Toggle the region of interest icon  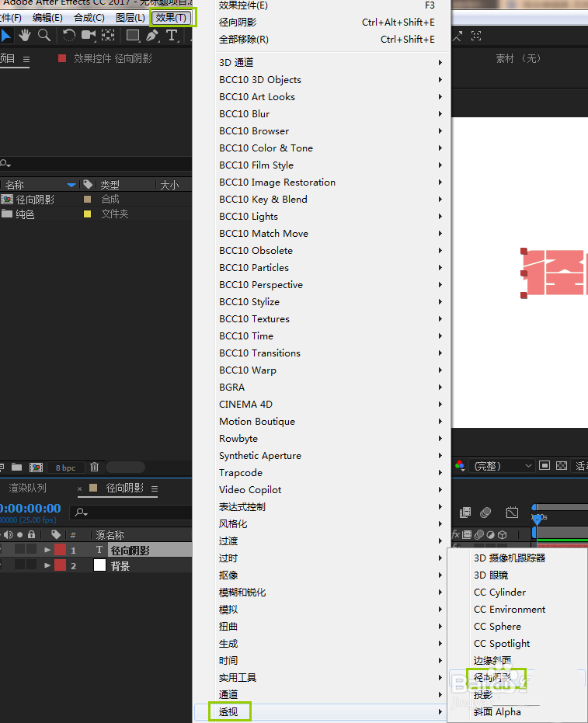click(545, 466)
